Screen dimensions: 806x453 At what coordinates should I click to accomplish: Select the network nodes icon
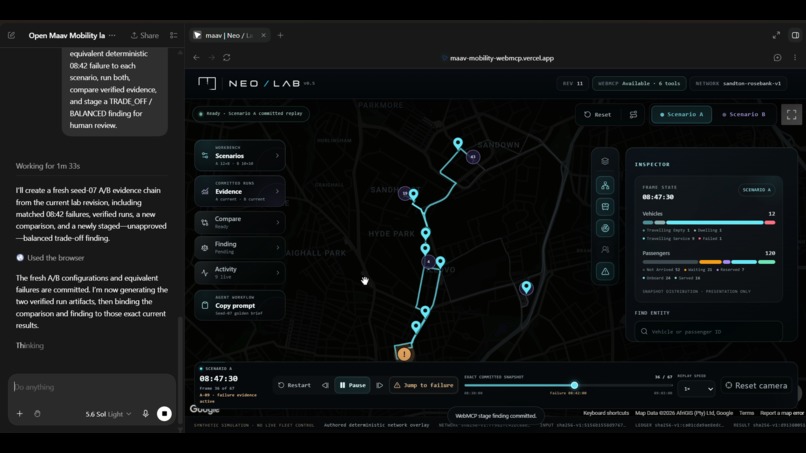(605, 185)
